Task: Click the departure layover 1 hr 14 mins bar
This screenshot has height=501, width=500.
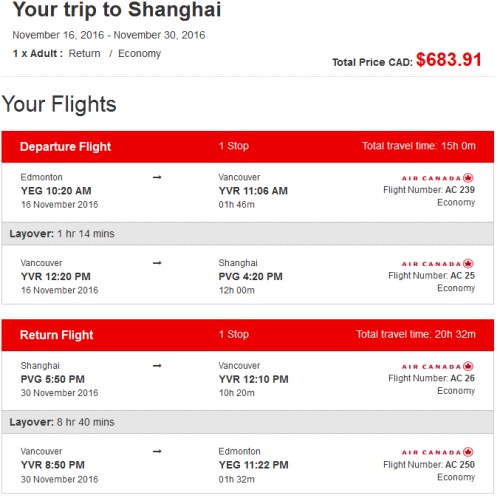Action: tap(248, 234)
